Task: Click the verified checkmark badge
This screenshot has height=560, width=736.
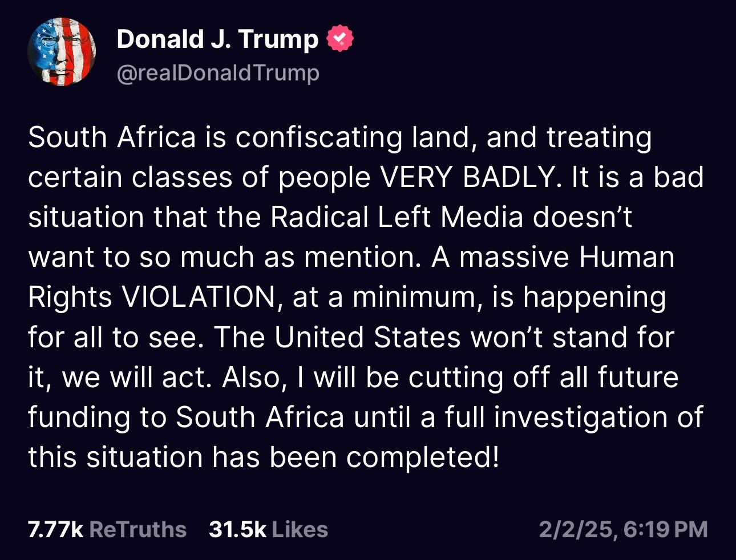Action: [339, 39]
